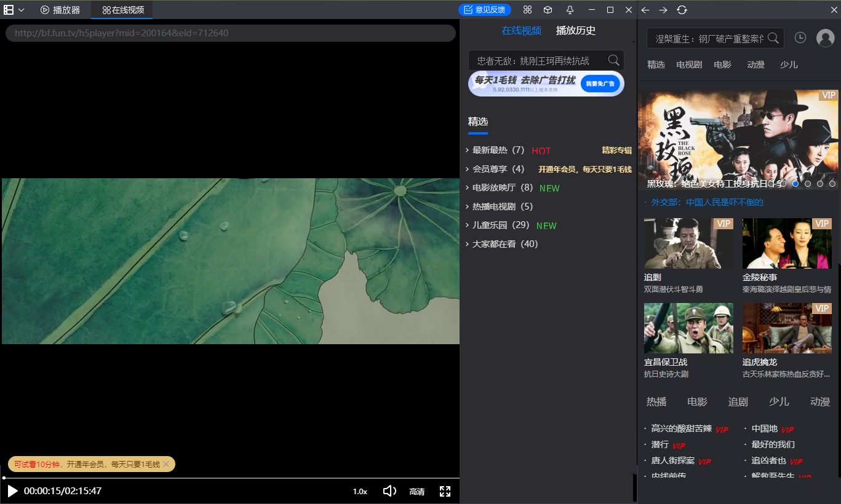
Task: Select the 动漫 ranking tab
Action: (x=820, y=401)
